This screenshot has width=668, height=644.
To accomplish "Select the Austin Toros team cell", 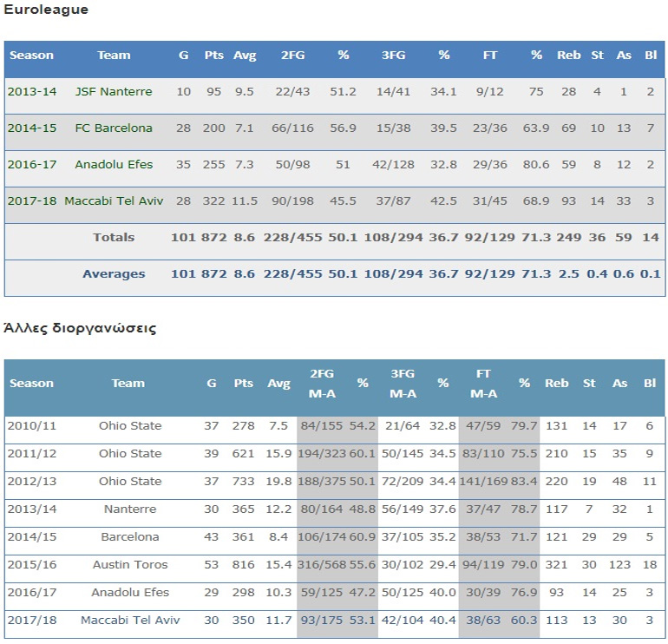I will (x=128, y=565).
